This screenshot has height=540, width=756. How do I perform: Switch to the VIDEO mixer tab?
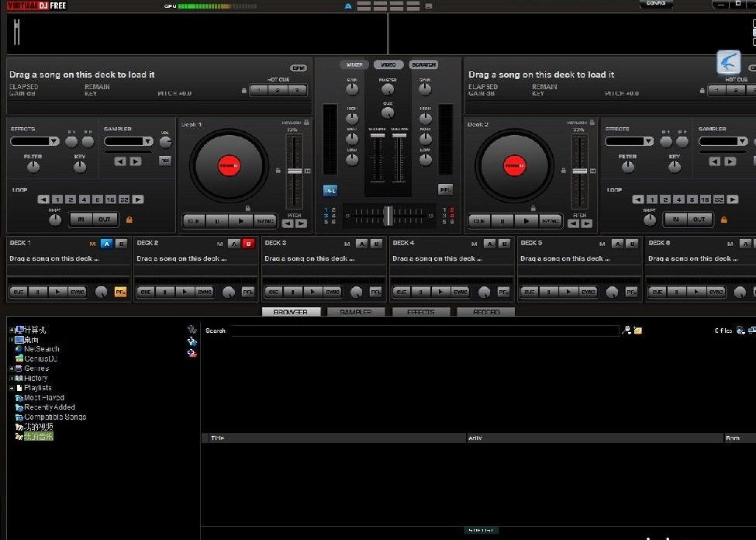388,64
